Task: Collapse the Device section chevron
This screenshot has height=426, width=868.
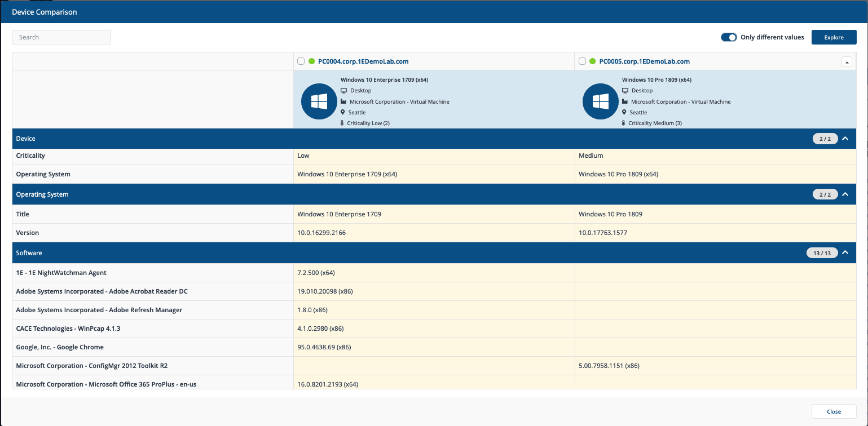Action: (x=845, y=139)
